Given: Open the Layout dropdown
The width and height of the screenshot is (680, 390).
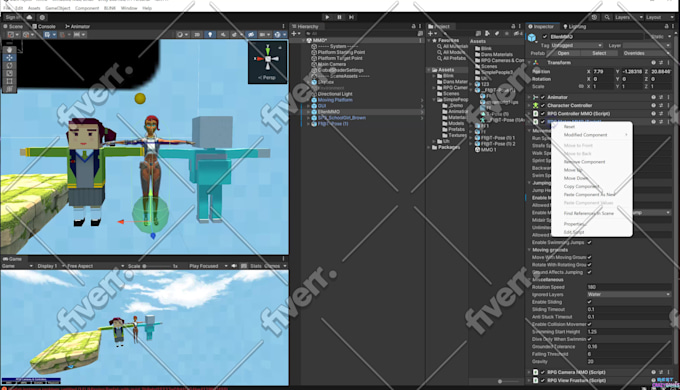Looking at the screenshot, I should point(659,17).
